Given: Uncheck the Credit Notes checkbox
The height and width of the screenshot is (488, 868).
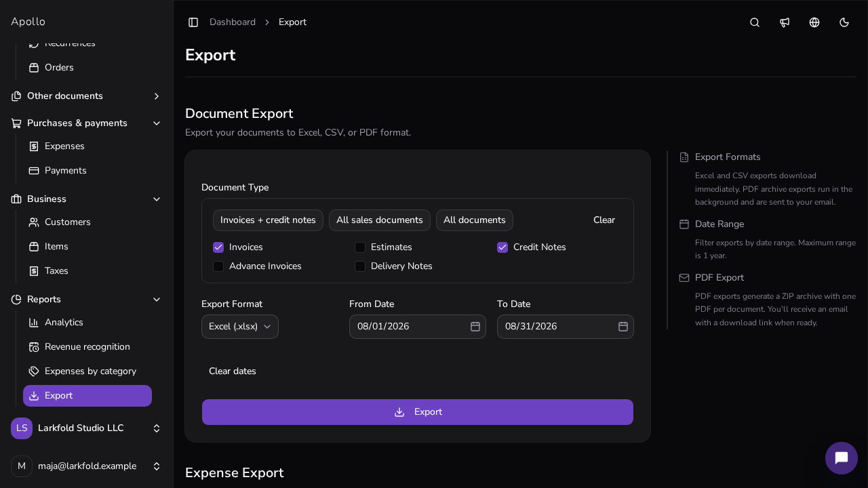Looking at the screenshot, I should tap(502, 247).
